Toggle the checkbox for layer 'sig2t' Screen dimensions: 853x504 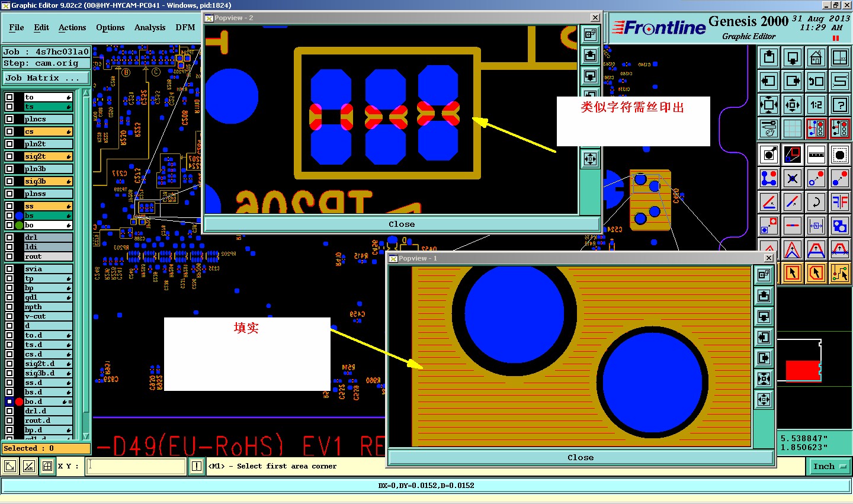9,156
